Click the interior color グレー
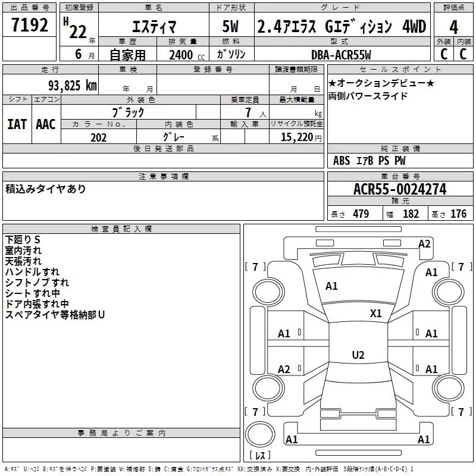 point(174,137)
